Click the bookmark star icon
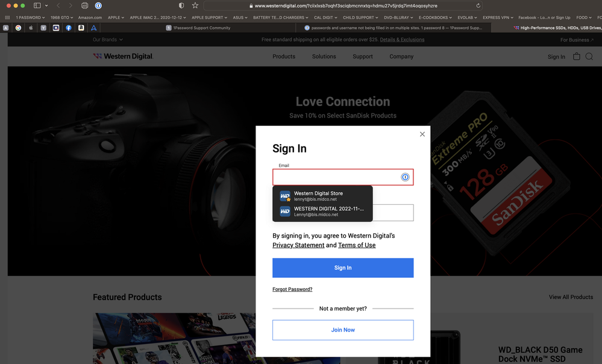602x364 pixels. coord(195,5)
